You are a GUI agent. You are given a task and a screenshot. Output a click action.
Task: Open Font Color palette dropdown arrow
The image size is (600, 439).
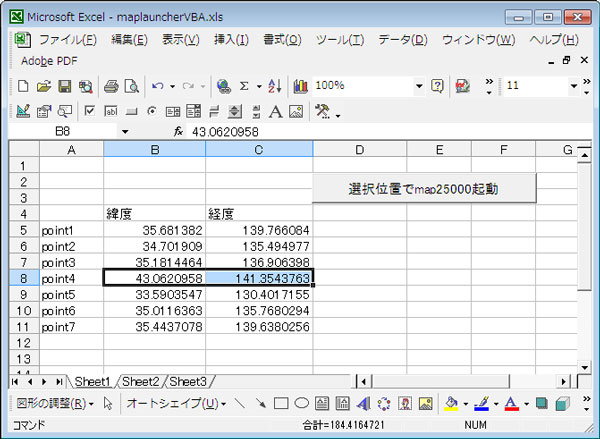(x=526, y=404)
